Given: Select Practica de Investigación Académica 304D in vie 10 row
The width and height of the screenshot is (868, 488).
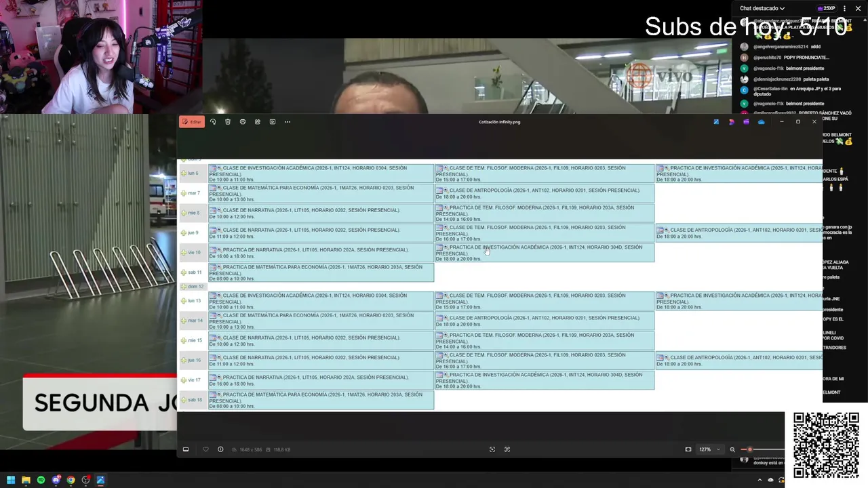Looking at the screenshot, I should click(545, 252).
